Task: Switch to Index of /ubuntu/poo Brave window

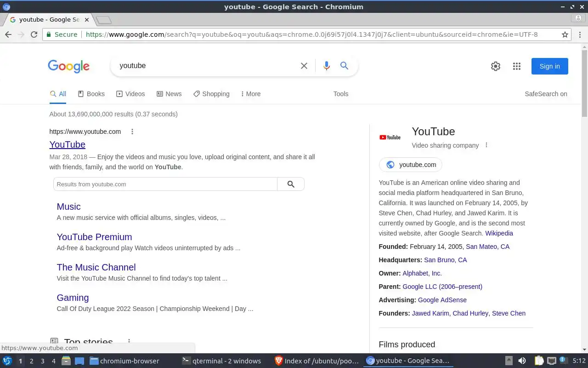Action: point(317,361)
